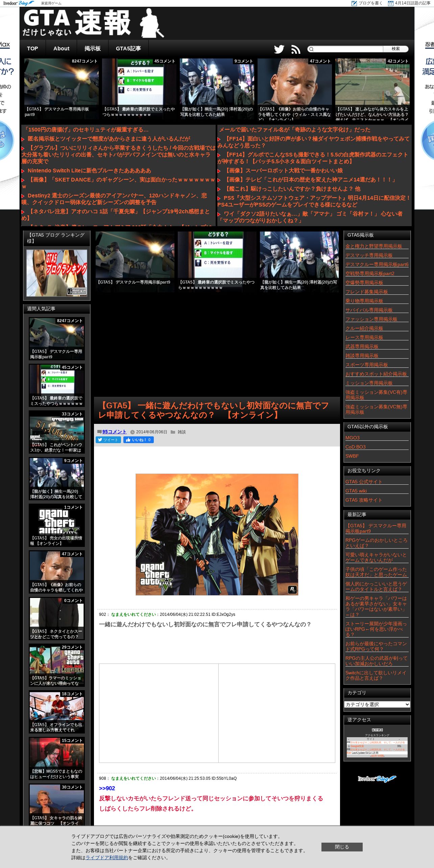The height and width of the screenshot is (868, 434).
Task: Open article-strip thumbnail 龍が如く 桐生一馬 above article
Action: (x=299, y=261)
